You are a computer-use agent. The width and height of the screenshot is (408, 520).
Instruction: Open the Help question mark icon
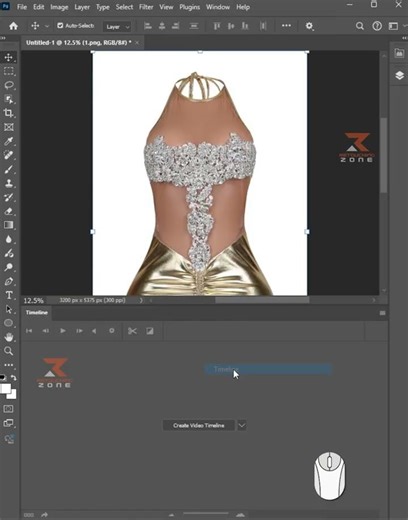(x=377, y=26)
